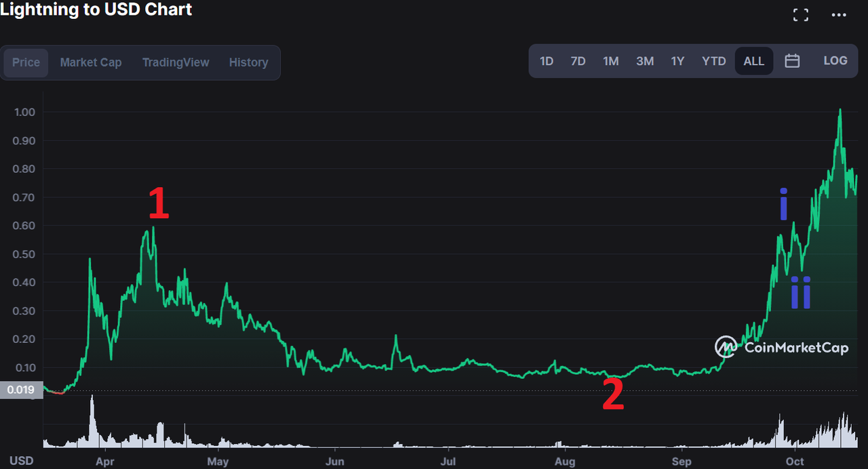Click the tall late-March volume bar
This screenshot has width=868, height=469.
[92, 422]
